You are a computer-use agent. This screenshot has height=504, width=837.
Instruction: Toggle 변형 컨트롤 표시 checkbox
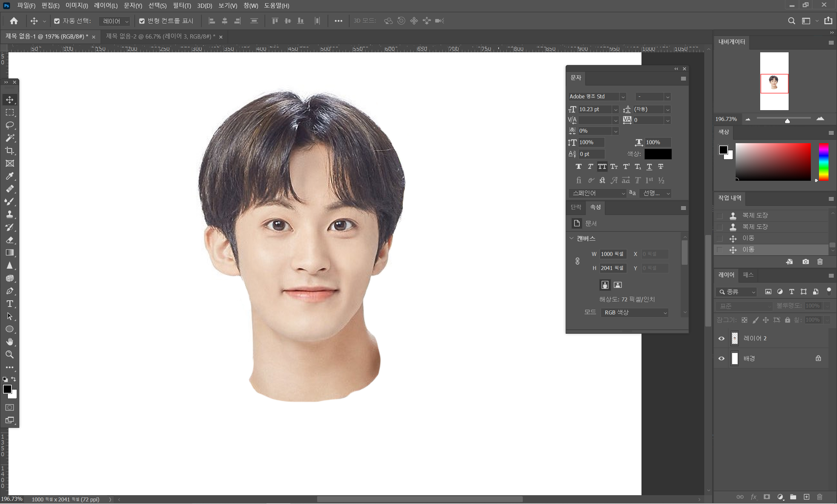[142, 21]
